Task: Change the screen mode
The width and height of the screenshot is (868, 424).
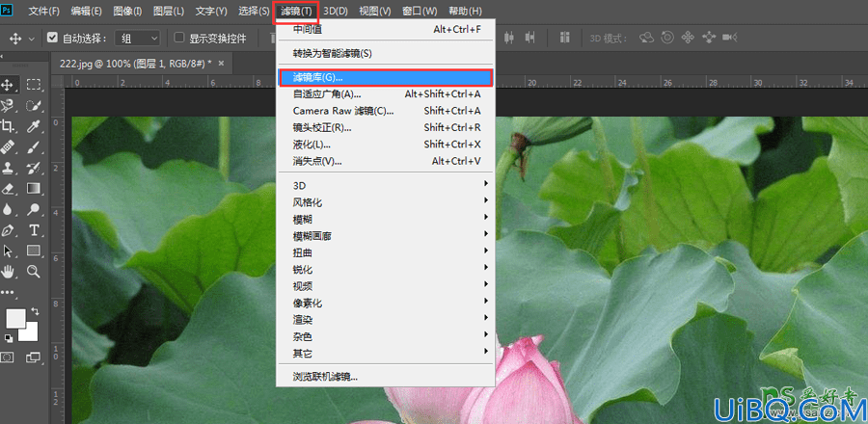Action: pos(34,358)
